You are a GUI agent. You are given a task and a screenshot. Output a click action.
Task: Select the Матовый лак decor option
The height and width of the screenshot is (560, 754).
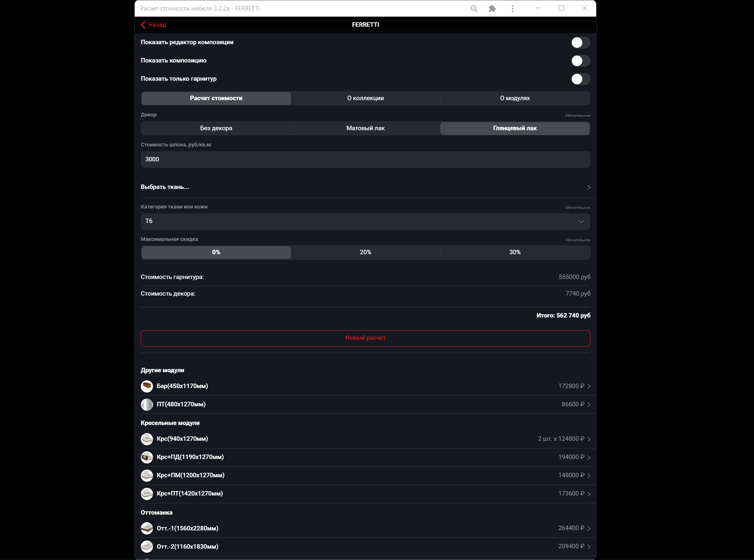click(x=365, y=128)
